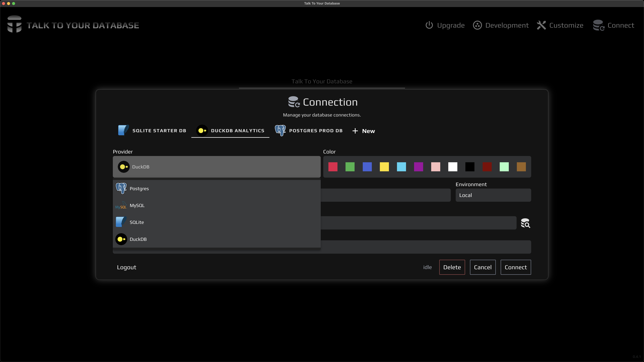Screen dimensions: 644x362
Task: Open the Environment dropdown set to Local
Action: click(493, 195)
